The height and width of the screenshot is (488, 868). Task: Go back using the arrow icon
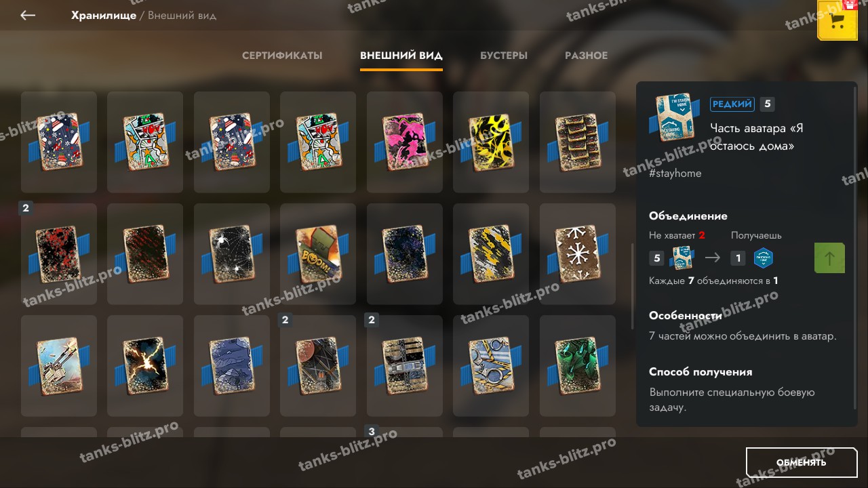click(x=28, y=15)
